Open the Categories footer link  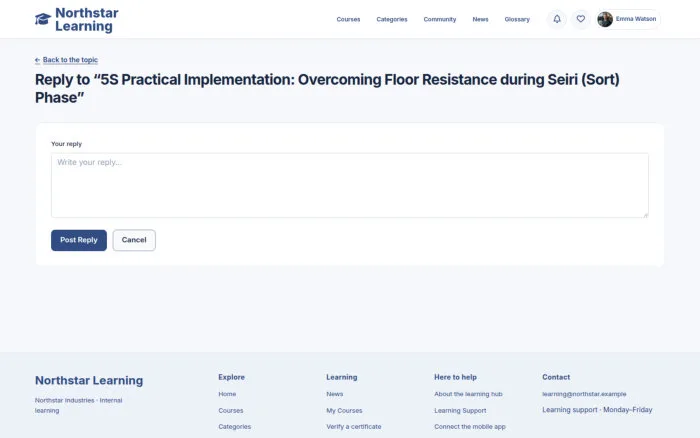point(234,427)
